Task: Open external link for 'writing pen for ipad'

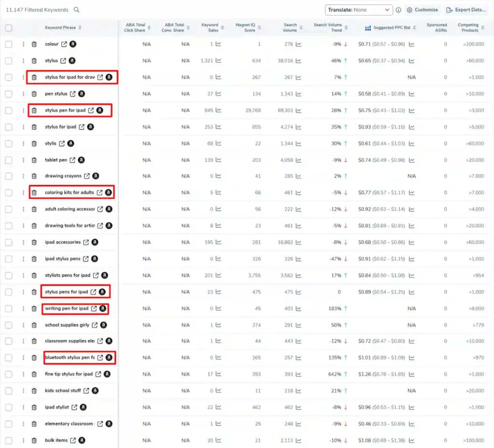Action: 94,308
